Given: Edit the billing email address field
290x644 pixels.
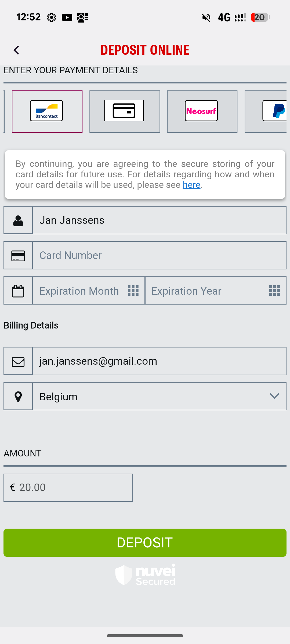Looking at the screenshot, I should 159,361.
